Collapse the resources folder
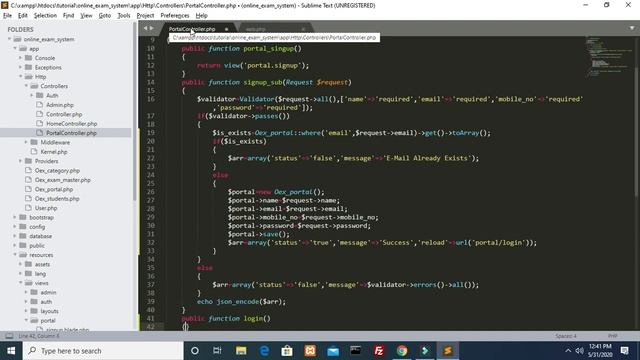The image size is (640, 360). pyautogui.click(x=15, y=255)
